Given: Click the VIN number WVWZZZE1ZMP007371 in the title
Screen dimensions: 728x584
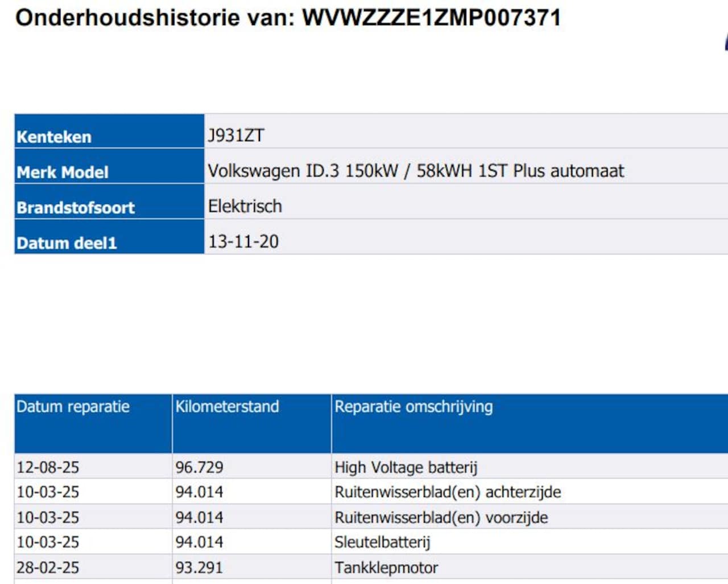Looking at the screenshot, I should click(431, 18).
